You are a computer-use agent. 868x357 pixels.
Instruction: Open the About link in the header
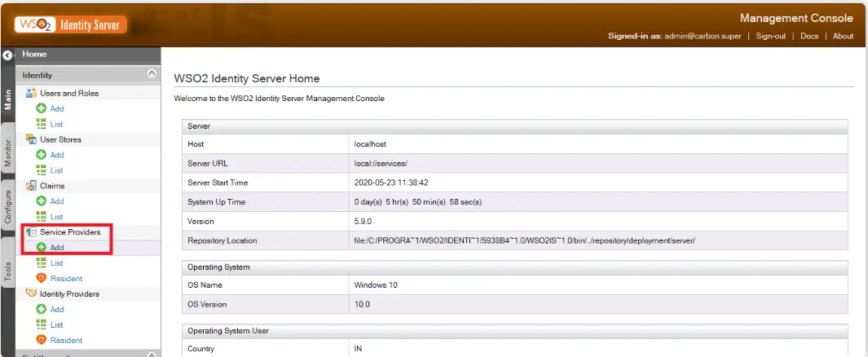pos(843,36)
